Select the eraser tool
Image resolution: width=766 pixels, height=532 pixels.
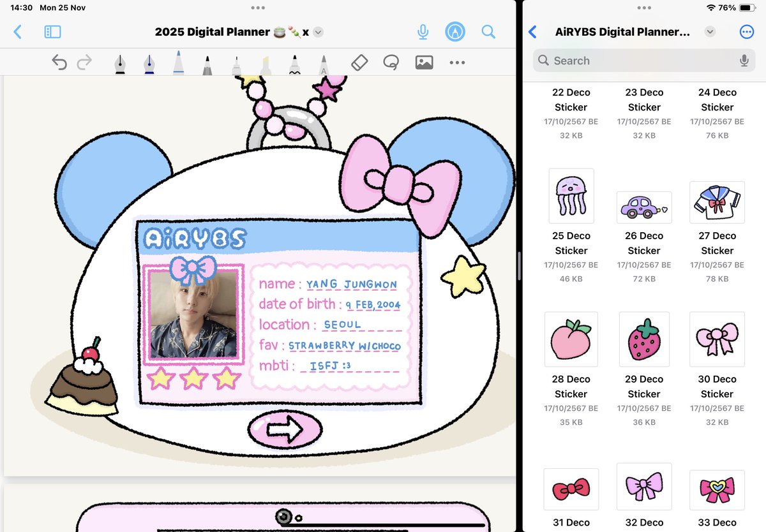tap(360, 63)
